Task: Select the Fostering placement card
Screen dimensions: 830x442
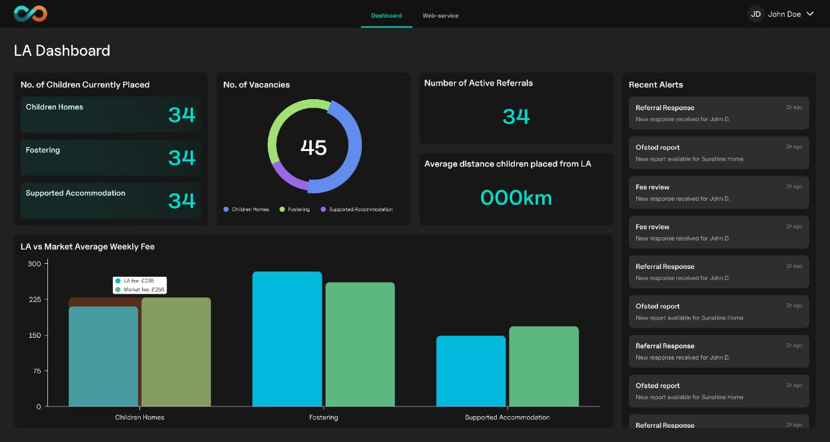Action: pos(110,157)
